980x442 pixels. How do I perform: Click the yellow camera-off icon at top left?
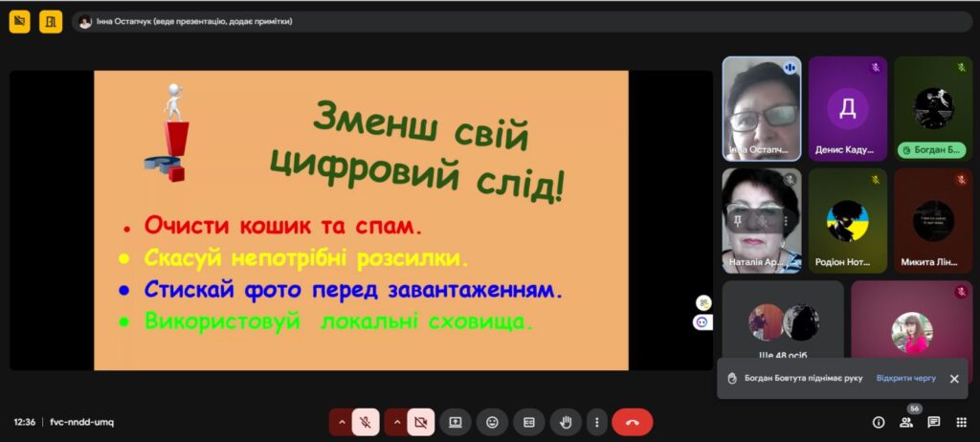pos(19,21)
